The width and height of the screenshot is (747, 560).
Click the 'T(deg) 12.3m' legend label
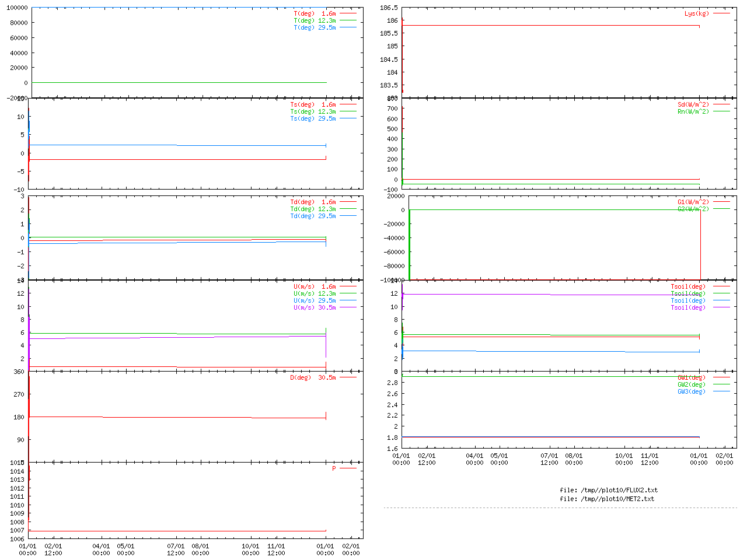pyautogui.click(x=315, y=20)
